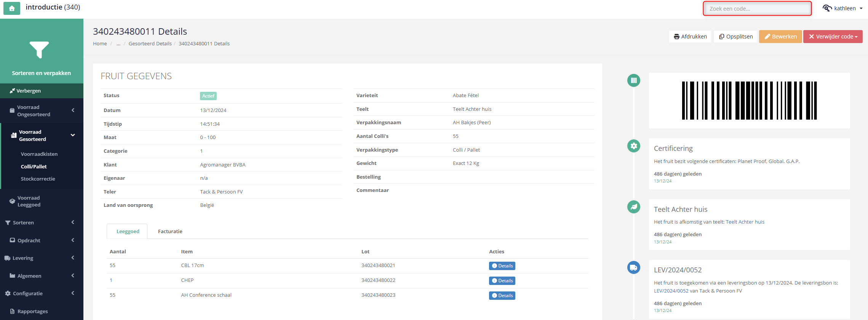The height and width of the screenshot is (320, 868).
Task: Follow the Gesorteerd Details breadcrumb link
Action: [150, 43]
